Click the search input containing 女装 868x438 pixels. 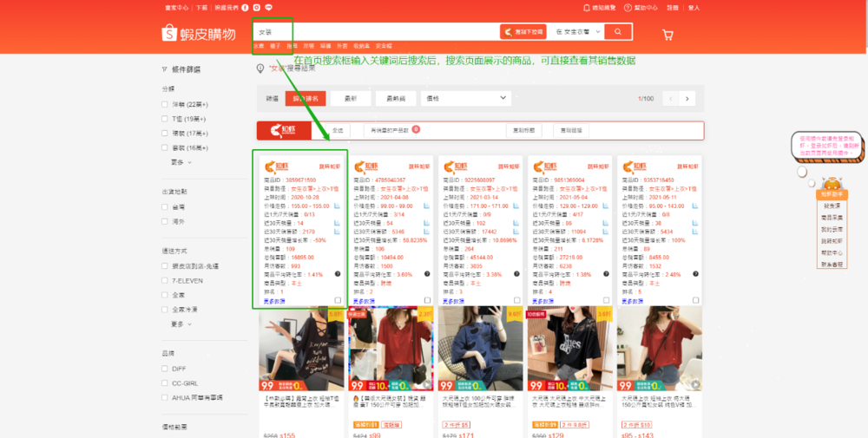point(376,32)
